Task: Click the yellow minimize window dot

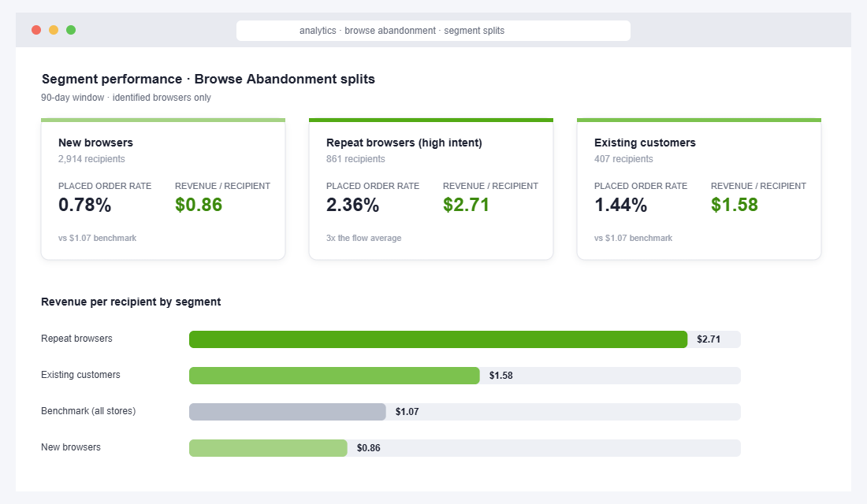Action: click(54, 30)
